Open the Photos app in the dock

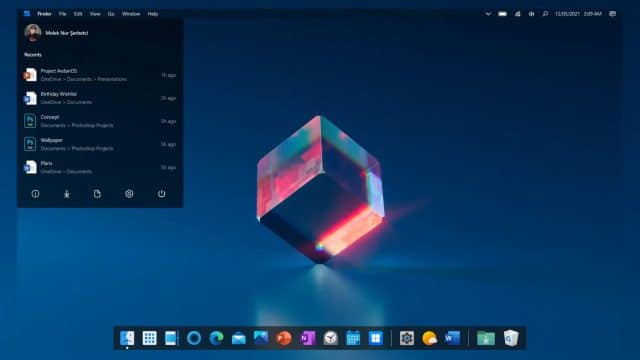point(261,338)
